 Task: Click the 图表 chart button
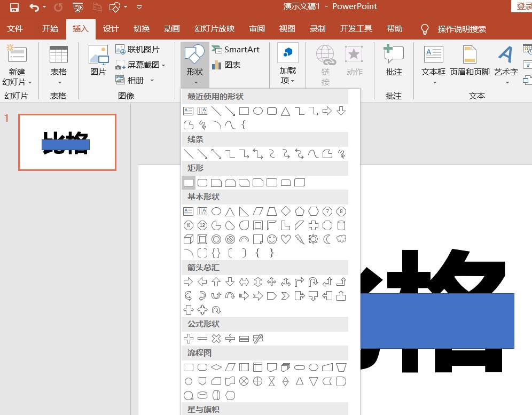(226, 65)
